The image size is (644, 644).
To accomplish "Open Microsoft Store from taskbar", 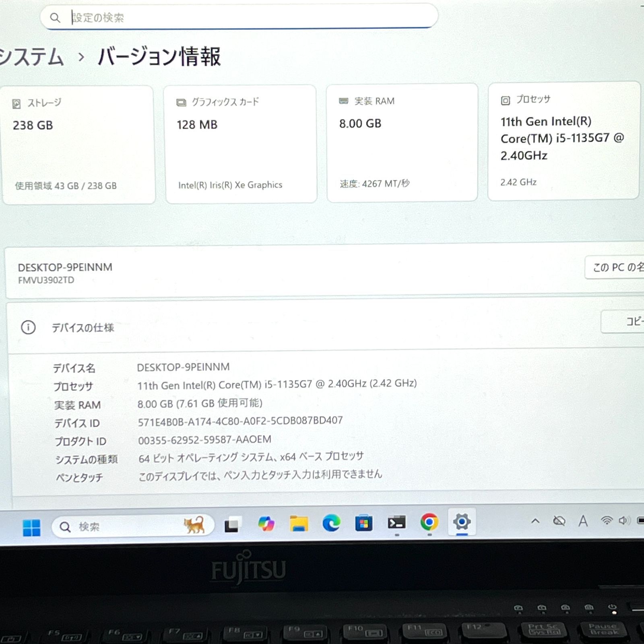I will [363, 523].
